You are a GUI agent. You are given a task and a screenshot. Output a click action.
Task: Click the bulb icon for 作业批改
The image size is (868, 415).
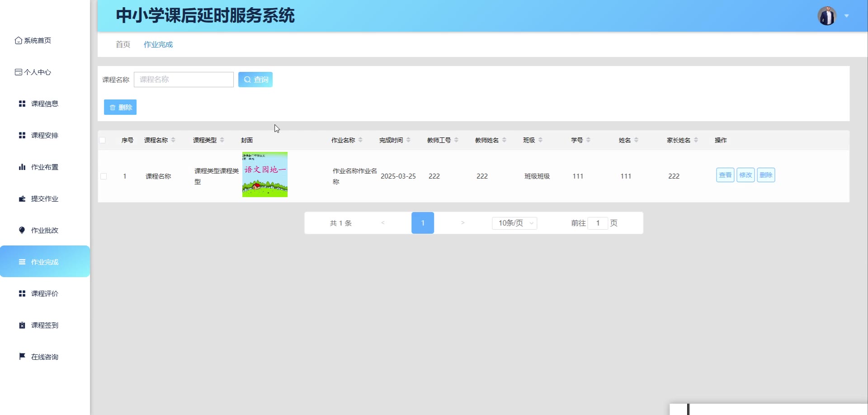pyautogui.click(x=22, y=230)
